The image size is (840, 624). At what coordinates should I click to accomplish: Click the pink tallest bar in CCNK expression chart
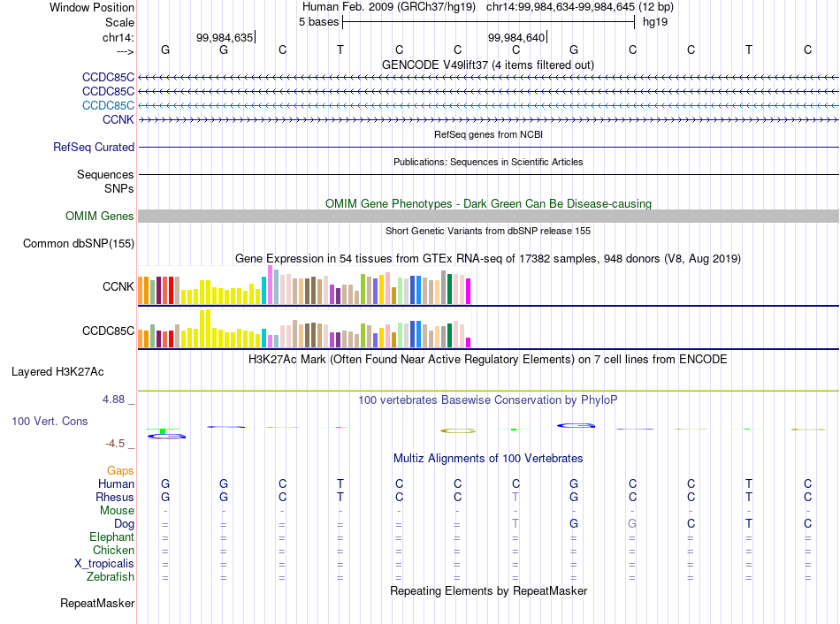(271, 285)
